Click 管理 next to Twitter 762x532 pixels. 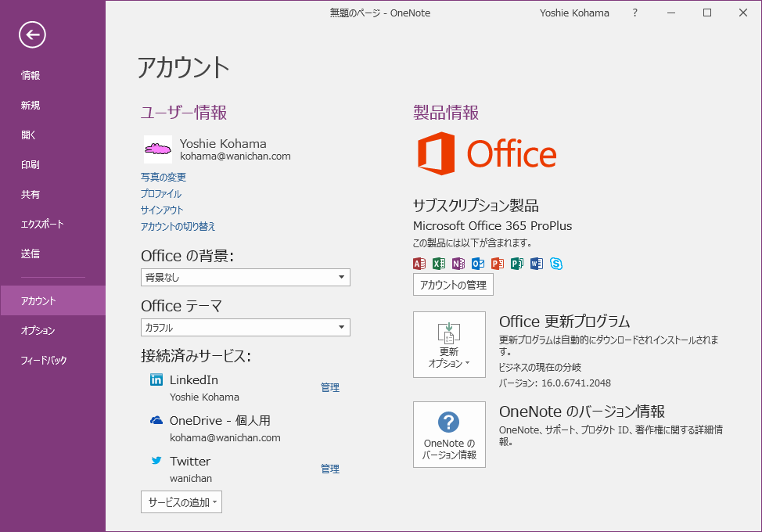point(330,469)
